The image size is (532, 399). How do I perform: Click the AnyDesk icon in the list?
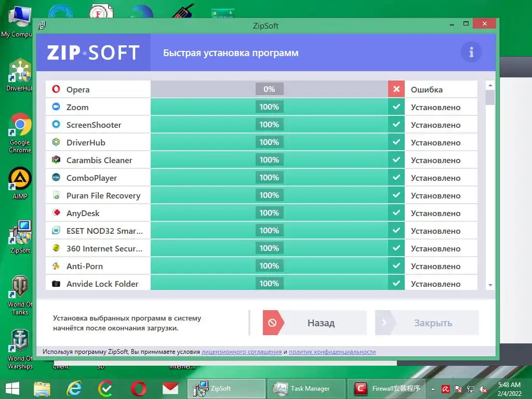coord(56,212)
